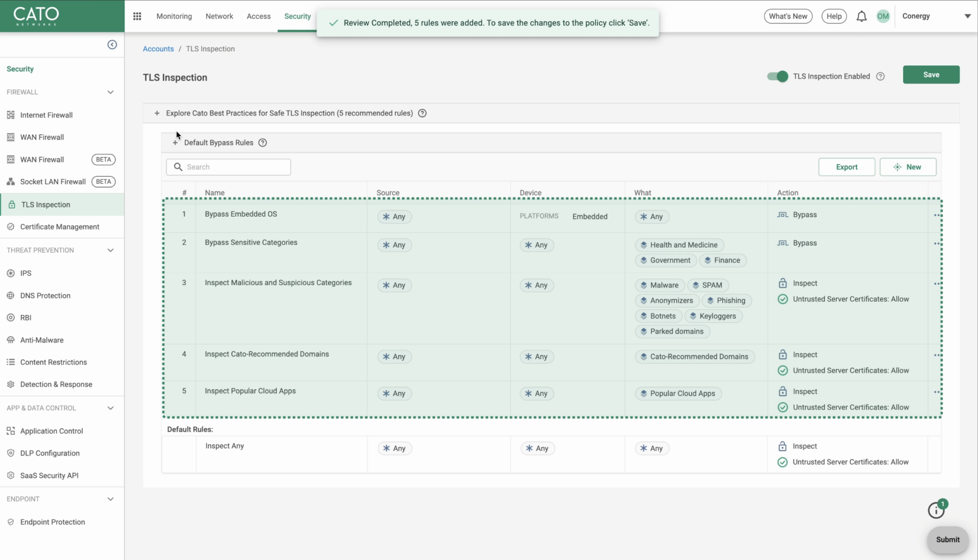Click the Export button
This screenshot has width=978, height=560.
[846, 167]
